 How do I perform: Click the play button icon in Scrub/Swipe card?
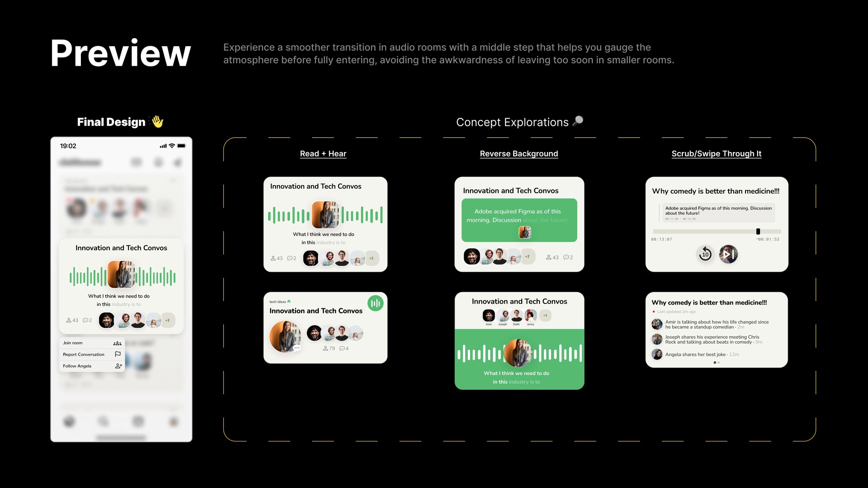[728, 255]
